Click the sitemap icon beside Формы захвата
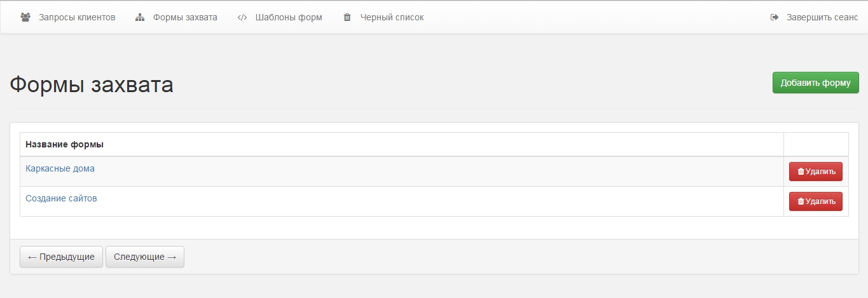Viewport: 868px width, 298px height. (140, 17)
